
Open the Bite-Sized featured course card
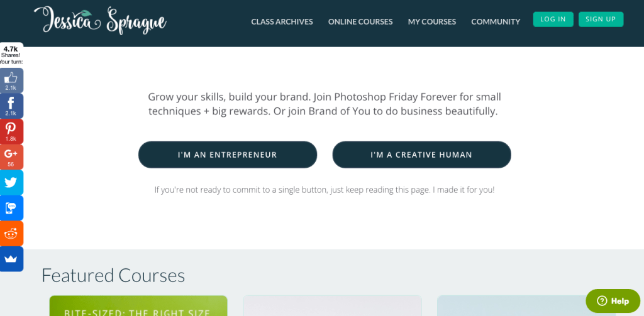pyautogui.click(x=138, y=306)
